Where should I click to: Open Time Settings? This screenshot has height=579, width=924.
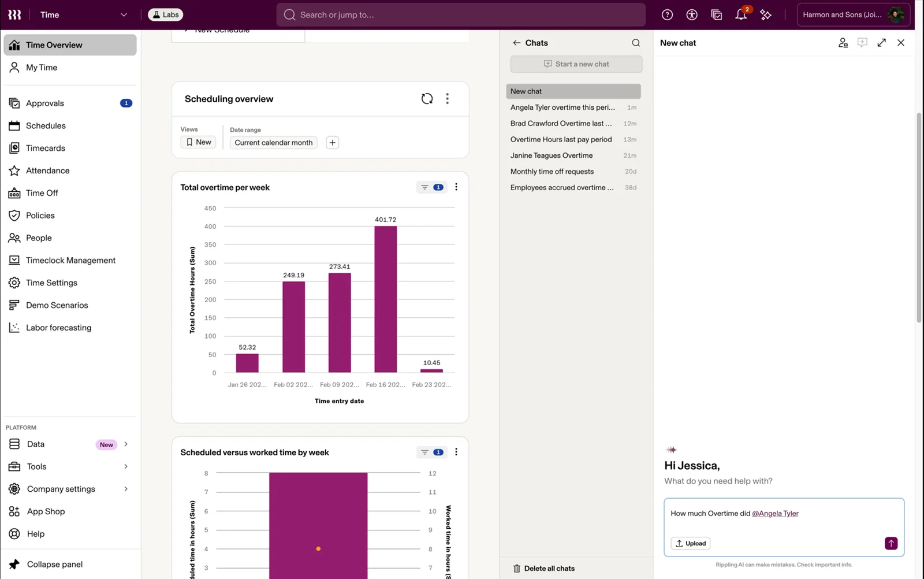point(70,283)
